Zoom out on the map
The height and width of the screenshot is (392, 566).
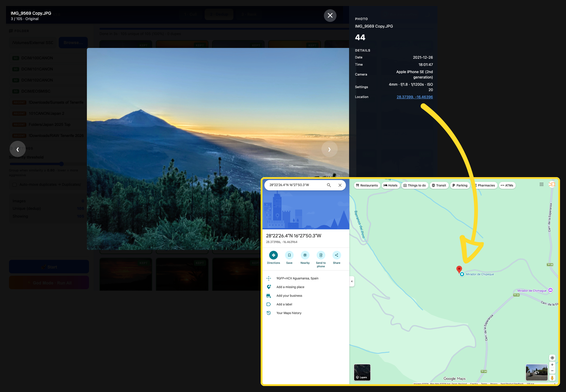click(552, 371)
